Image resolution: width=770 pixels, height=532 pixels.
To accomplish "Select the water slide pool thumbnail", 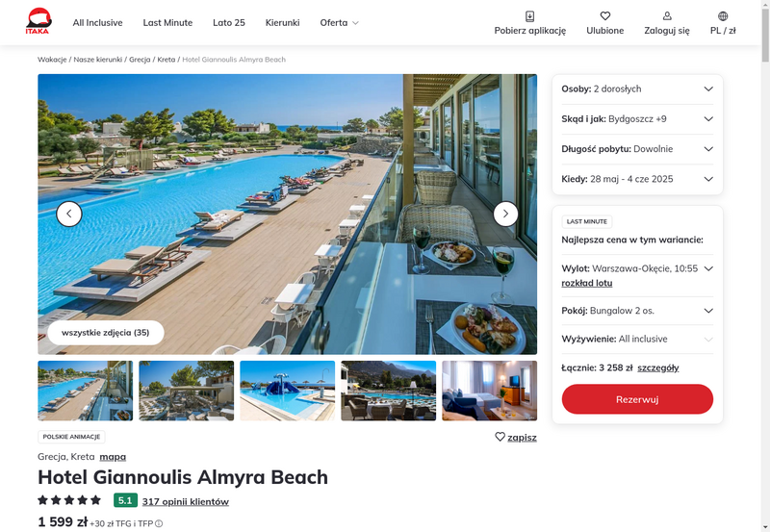I will pos(287,391).
